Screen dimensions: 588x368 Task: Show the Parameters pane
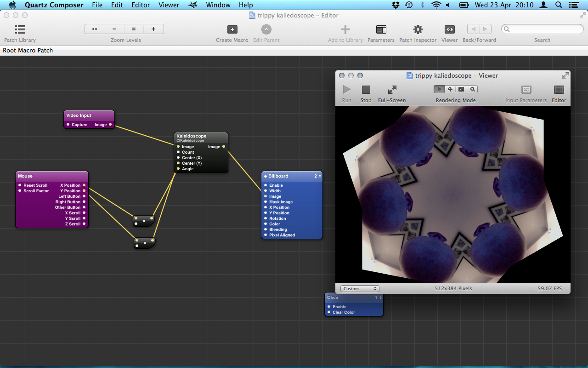point(381,30)
